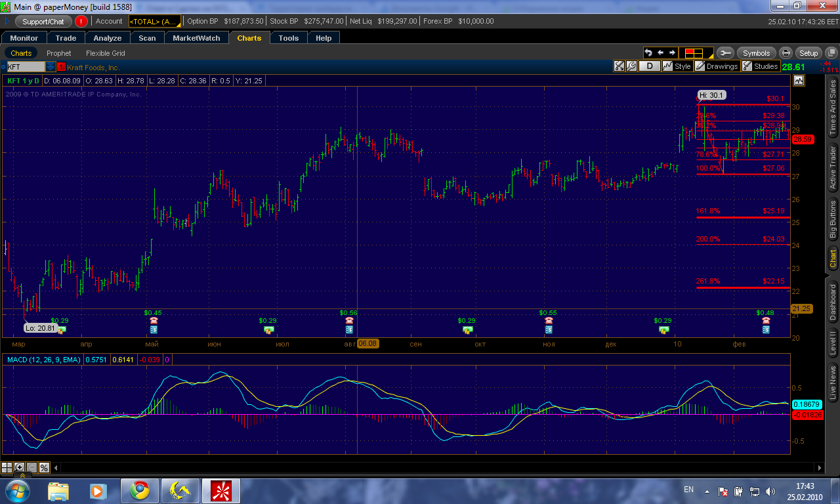Viewport: 840px width, 504px height.
Task: Switch to the Monitor tab
Action: tap(24, 38)
